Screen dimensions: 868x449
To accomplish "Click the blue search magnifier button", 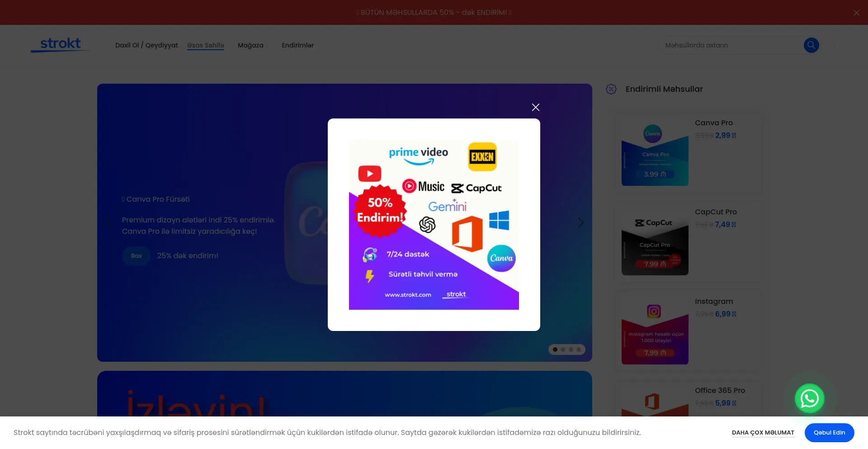I will [x=811, y=45].
